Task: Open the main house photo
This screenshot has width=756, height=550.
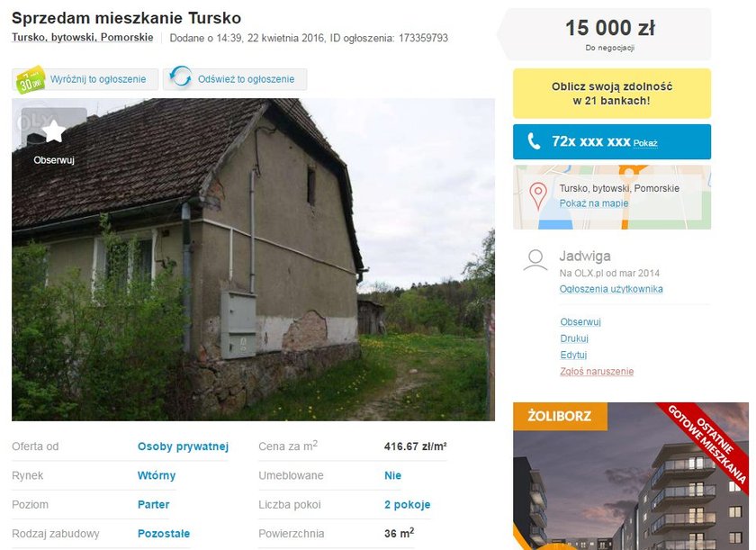Action: pyautogui.click(x=253, y=260)
